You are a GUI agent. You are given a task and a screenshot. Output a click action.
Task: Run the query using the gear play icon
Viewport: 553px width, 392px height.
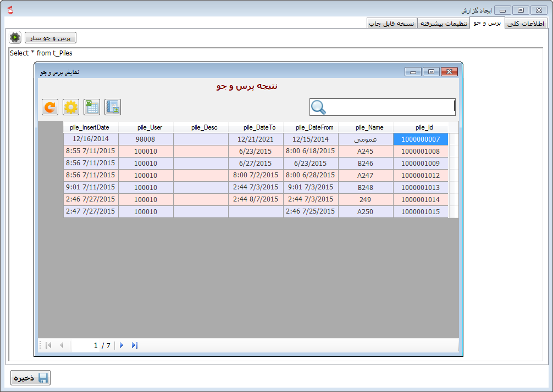(15, 37)
